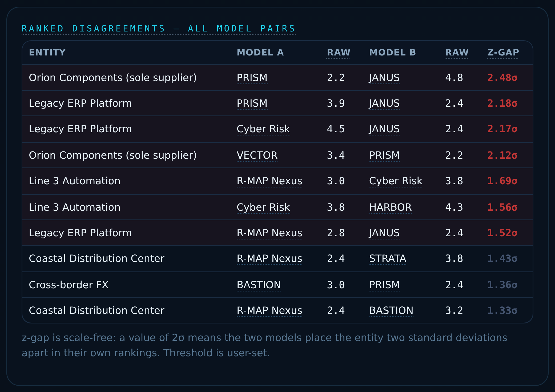Open the HARBOR model link
This screenshot has height=392, width=555.
390,207
